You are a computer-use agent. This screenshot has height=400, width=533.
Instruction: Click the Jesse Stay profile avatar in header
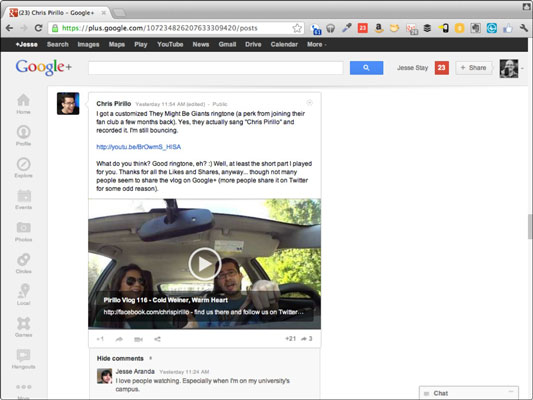click(x=509, y=68)
